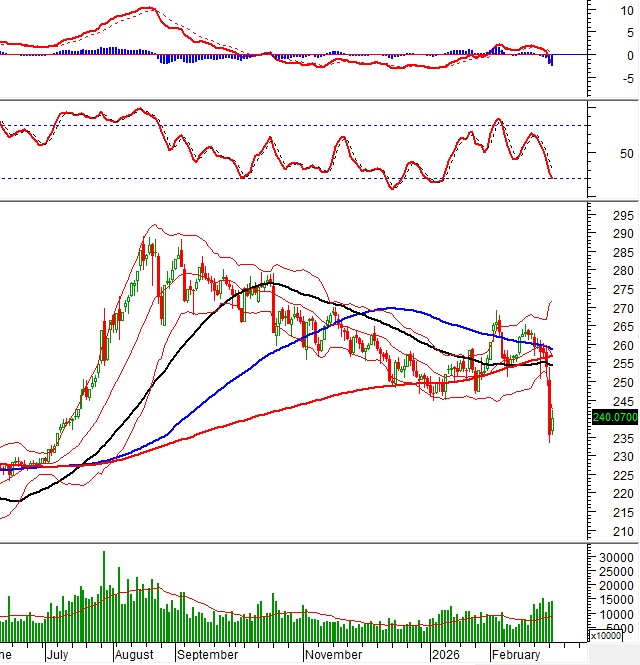
Task: Select the blue MACD histogram bars
Action: [x=100, y=50]
